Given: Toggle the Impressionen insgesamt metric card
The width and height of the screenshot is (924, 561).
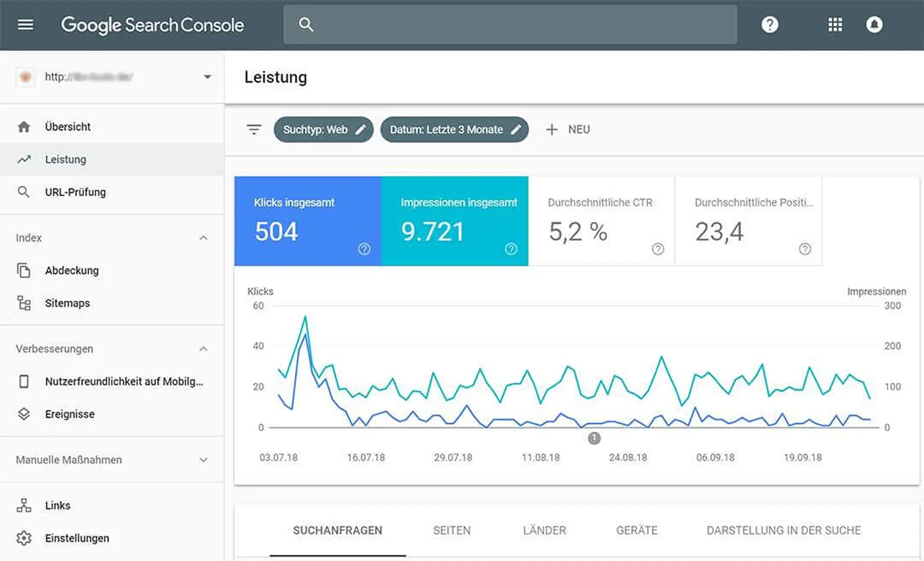Looking at the screenshot, I should click(x=455, y=221).
